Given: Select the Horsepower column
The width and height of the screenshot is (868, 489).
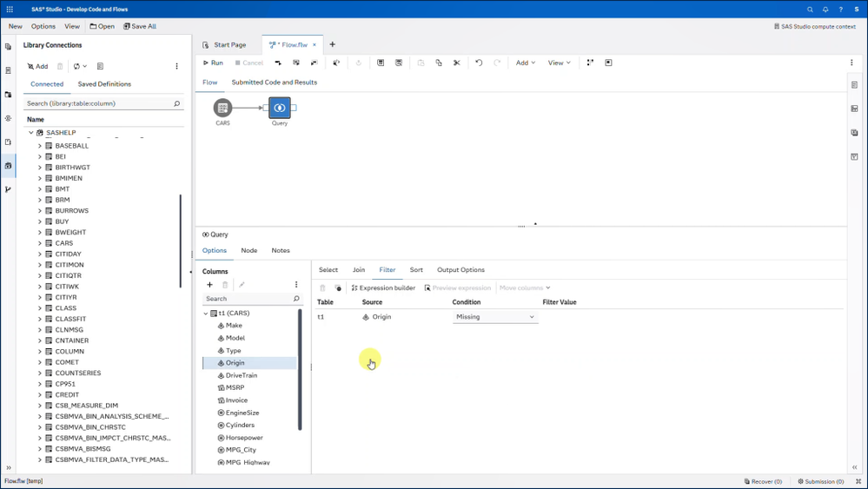Looking at the screenshot, I should coord(244,438).
